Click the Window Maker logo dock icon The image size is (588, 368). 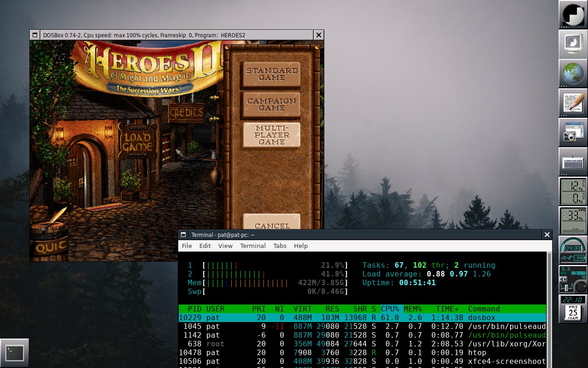[x=573, y=15]
